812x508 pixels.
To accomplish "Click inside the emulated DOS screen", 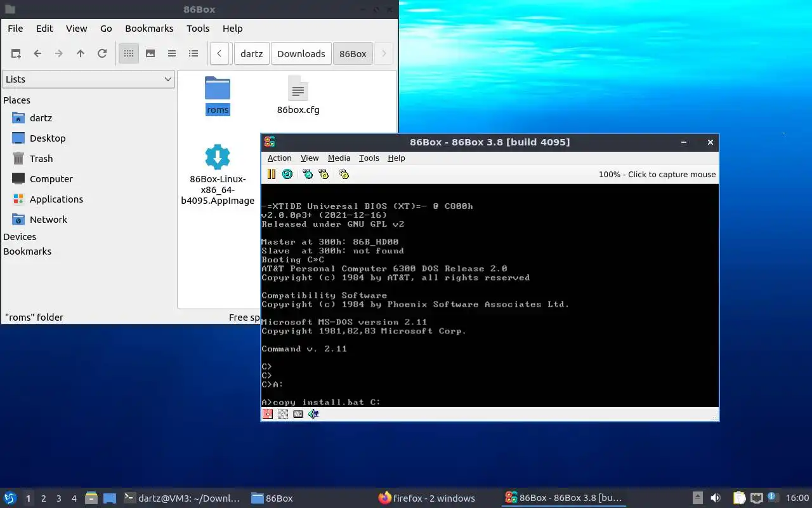I will pos(490,295).
